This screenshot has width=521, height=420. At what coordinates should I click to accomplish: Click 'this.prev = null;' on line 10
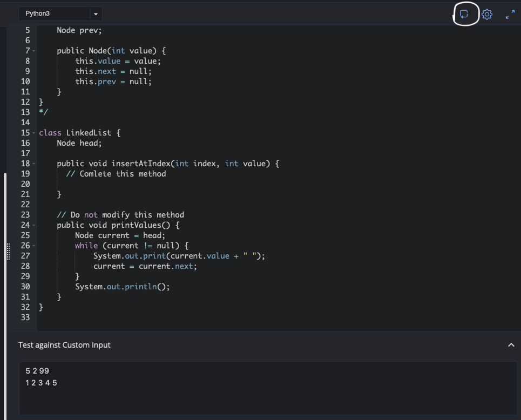coord(113,82)
